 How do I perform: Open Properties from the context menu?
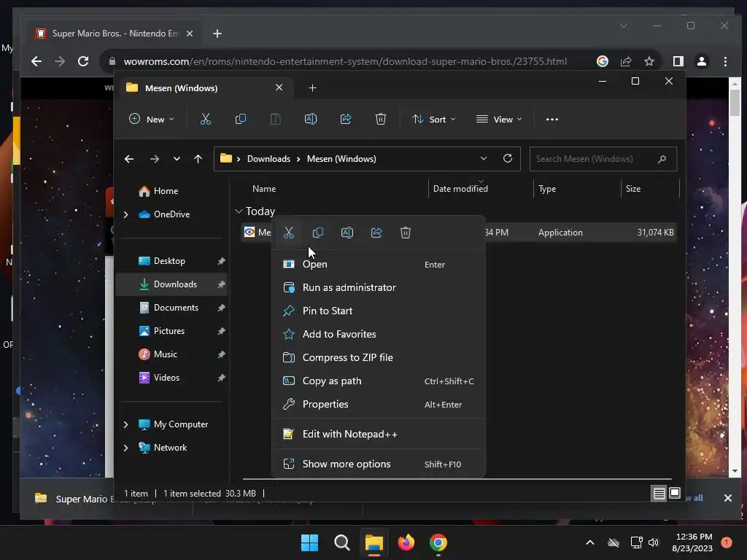point(379,404)
